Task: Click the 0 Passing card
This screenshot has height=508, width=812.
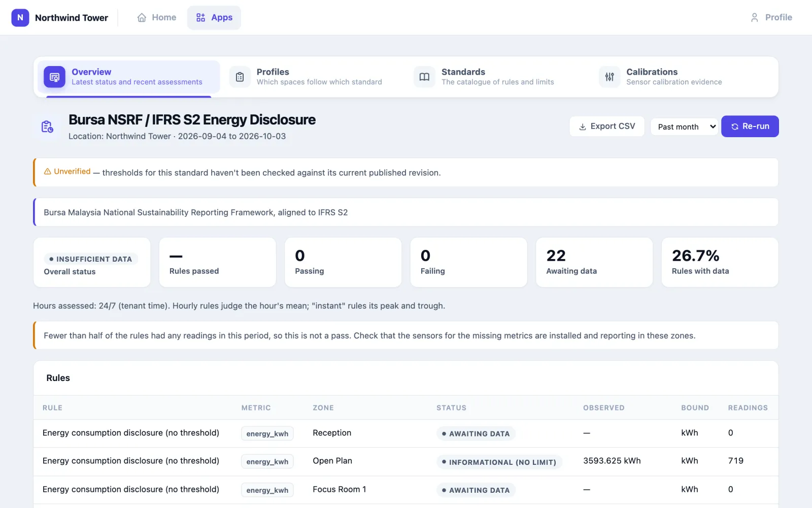Action: click(343, 262)
